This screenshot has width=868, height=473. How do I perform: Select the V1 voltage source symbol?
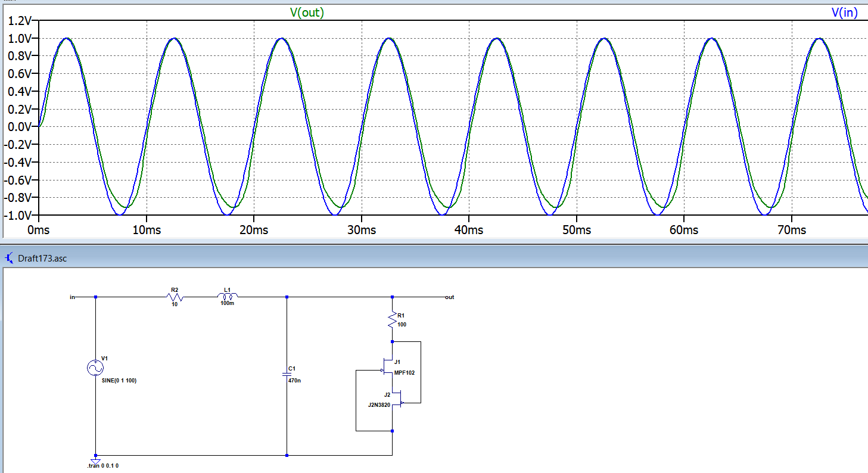[95, 368]
